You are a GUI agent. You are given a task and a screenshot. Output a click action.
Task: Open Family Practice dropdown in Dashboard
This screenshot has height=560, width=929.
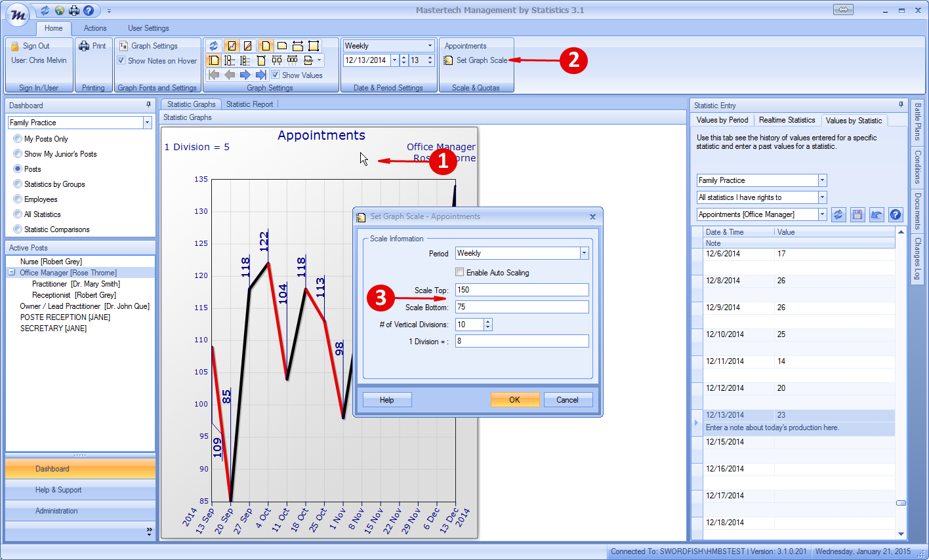[x=147, y=123]
